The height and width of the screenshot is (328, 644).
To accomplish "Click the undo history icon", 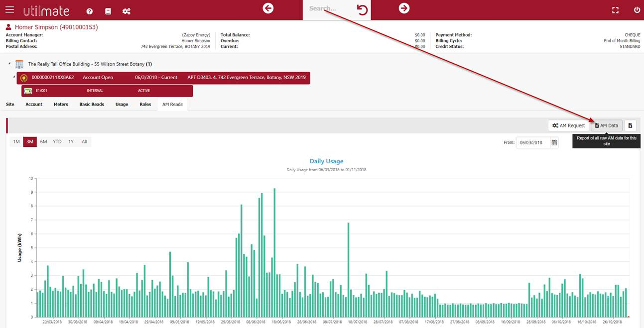I will pos(362,9).
